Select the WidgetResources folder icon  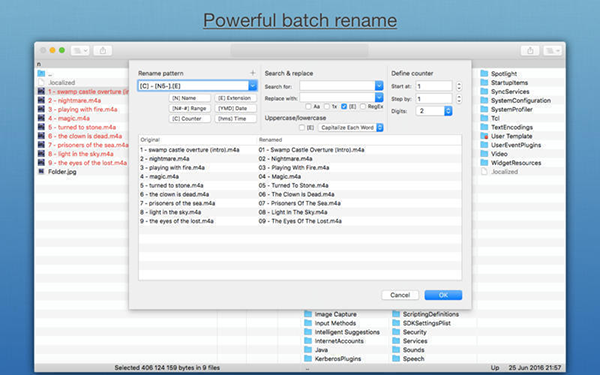484,162
